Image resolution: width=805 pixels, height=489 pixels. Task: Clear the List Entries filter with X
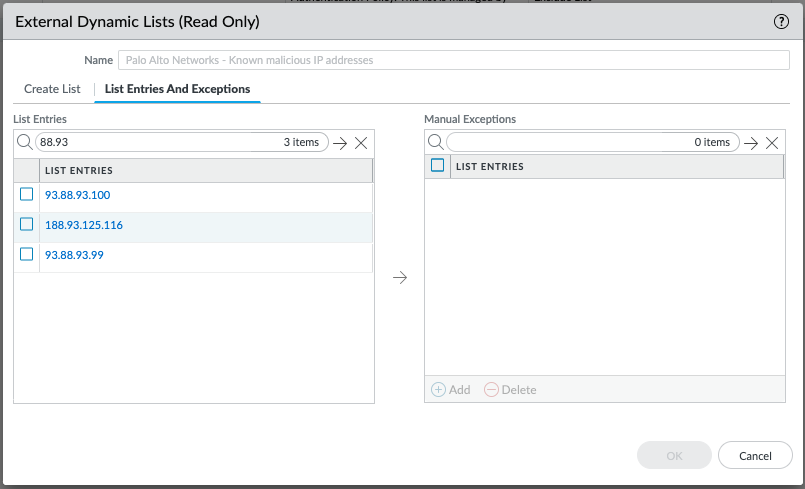[361, 143]
